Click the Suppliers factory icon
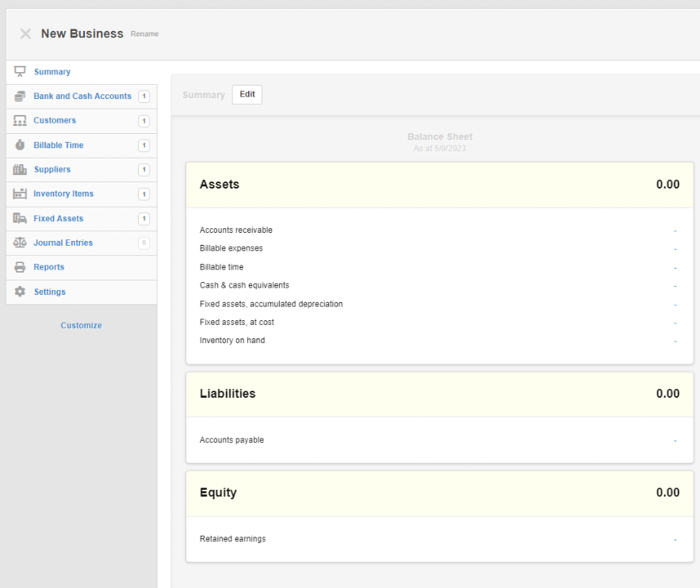This screenshot has width=700, height=588. 20,170
